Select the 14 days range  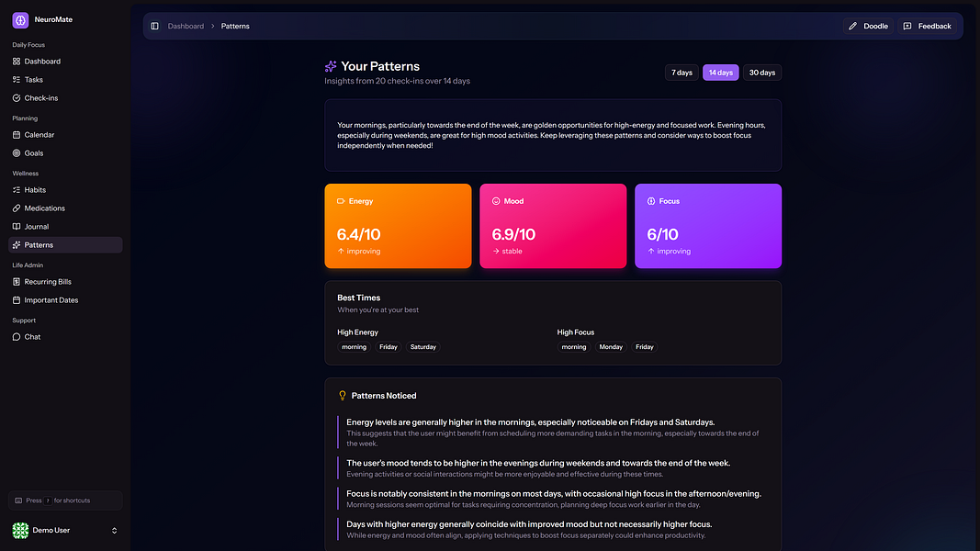pos(721,73)
